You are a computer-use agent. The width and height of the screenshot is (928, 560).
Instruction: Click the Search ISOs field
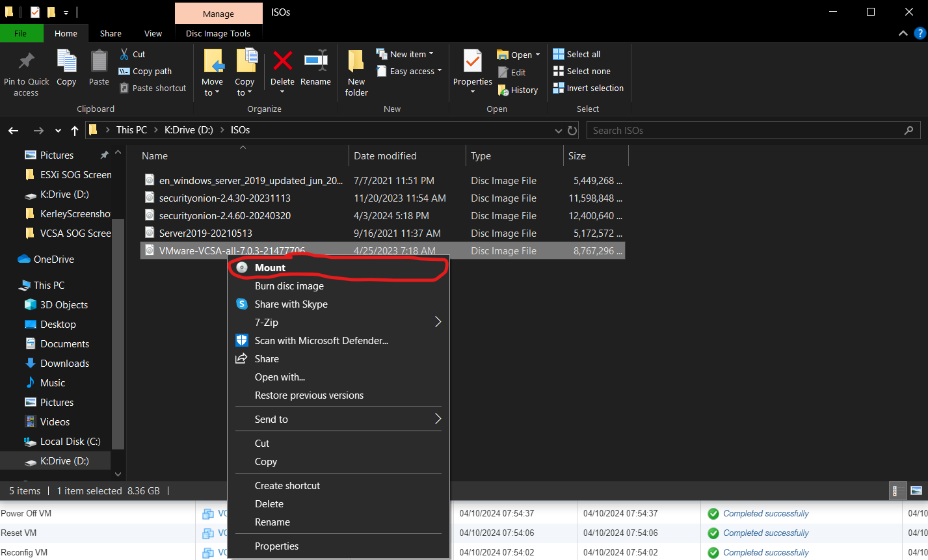[754, 130]
